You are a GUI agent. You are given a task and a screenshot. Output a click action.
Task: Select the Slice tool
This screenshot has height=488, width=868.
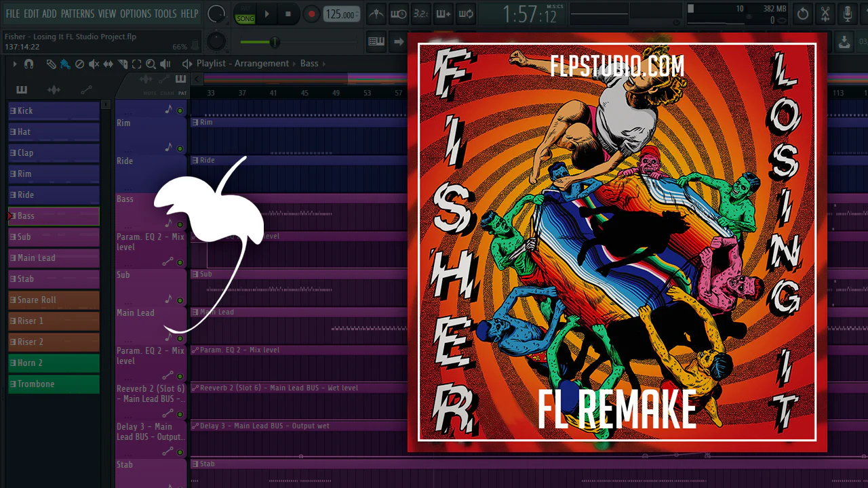point(123,64)
